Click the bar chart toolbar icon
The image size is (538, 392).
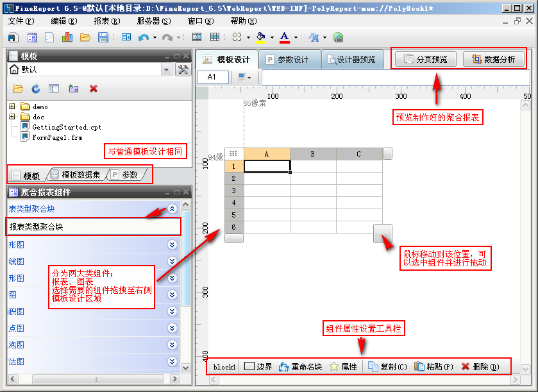[67, 37]
